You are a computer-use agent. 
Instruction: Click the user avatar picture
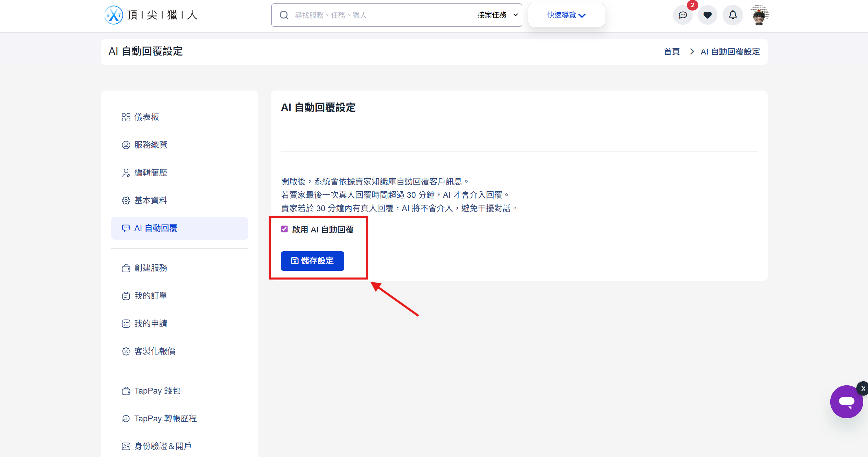[759, 15]
